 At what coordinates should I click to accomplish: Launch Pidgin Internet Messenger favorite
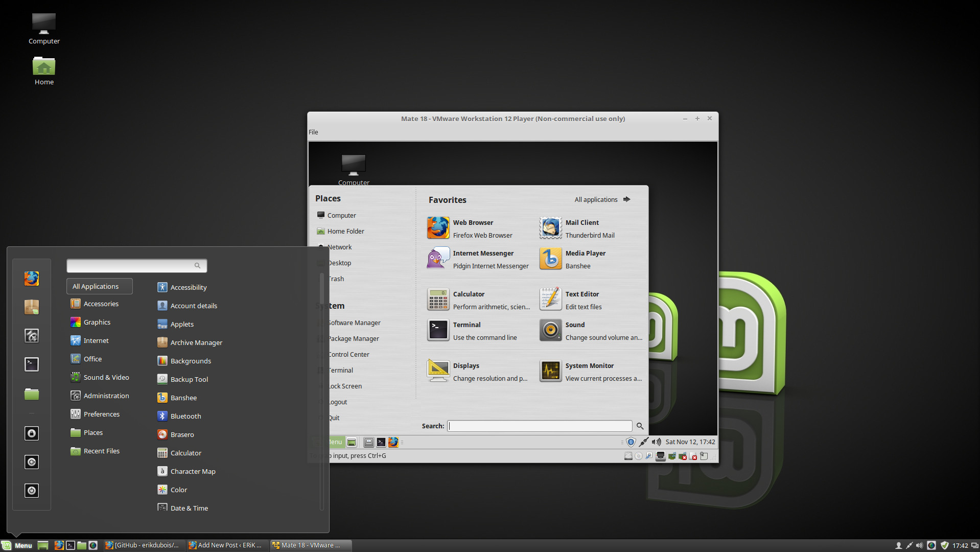click(x=478, y=259)
